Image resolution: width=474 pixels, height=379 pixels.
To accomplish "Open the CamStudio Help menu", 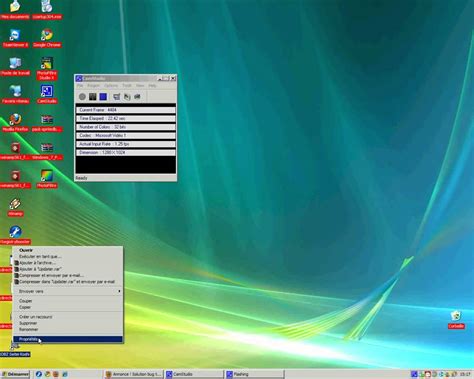I will 152,86.
